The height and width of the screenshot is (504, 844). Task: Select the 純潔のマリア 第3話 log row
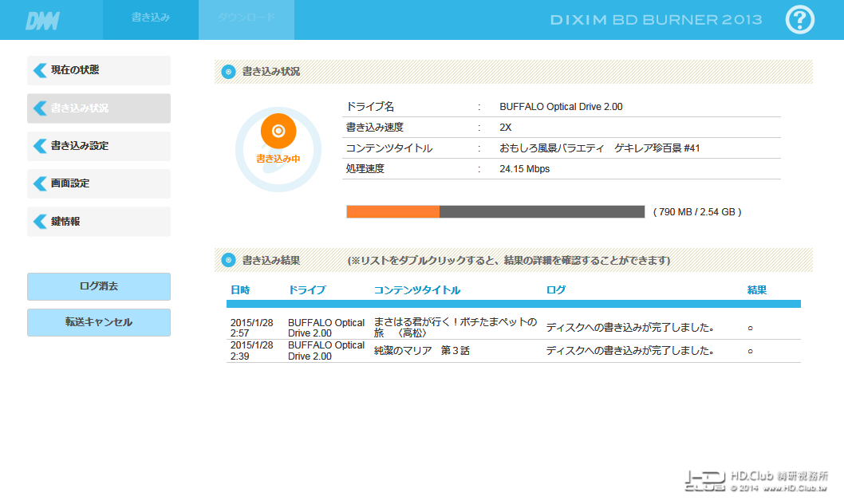tap(514, 351)
